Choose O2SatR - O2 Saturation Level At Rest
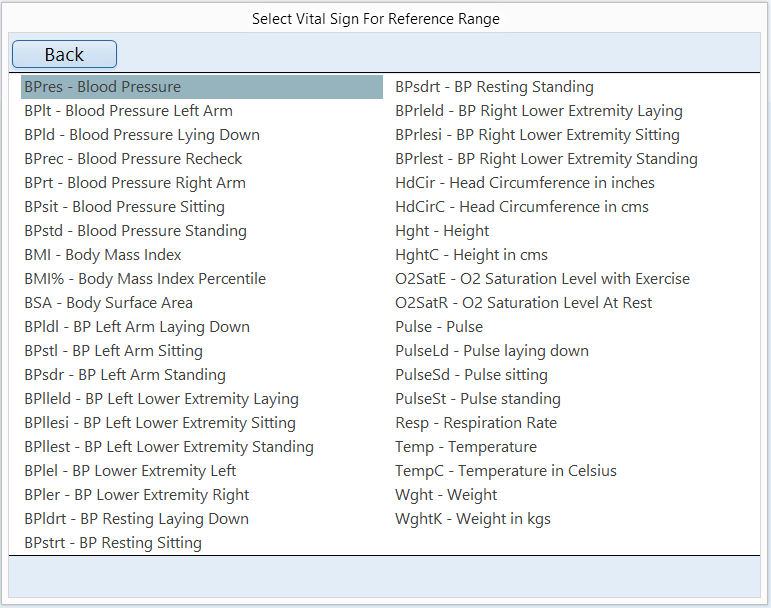This screenshot has height=608, width=771. [523, 303]
